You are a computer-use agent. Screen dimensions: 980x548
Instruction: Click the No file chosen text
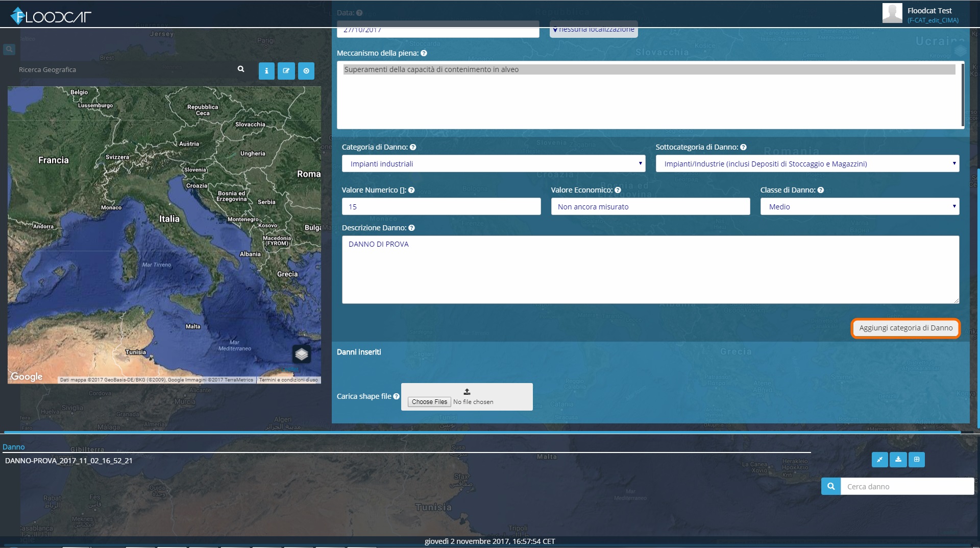(473, 402)
